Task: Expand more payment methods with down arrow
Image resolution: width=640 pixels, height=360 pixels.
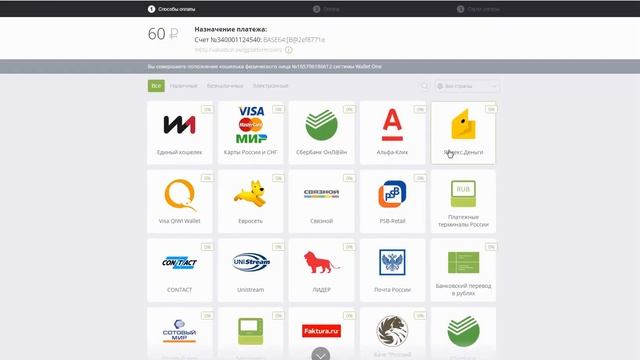Action: click(320, 355)
